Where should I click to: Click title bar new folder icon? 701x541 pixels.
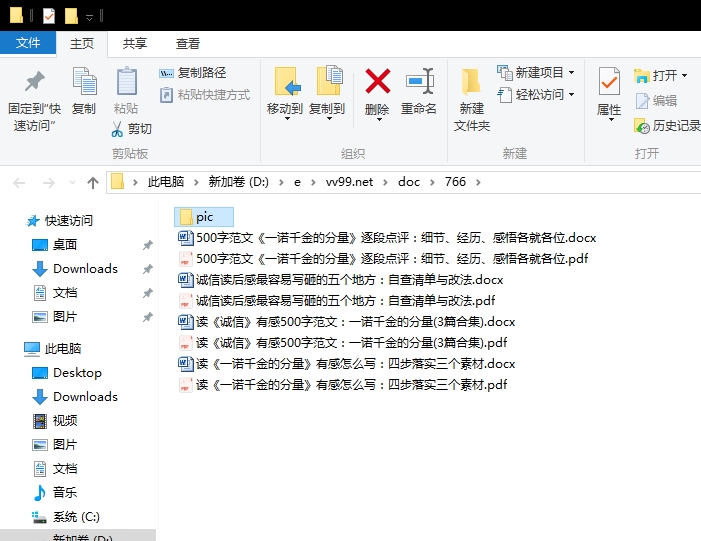coord(71,16)
